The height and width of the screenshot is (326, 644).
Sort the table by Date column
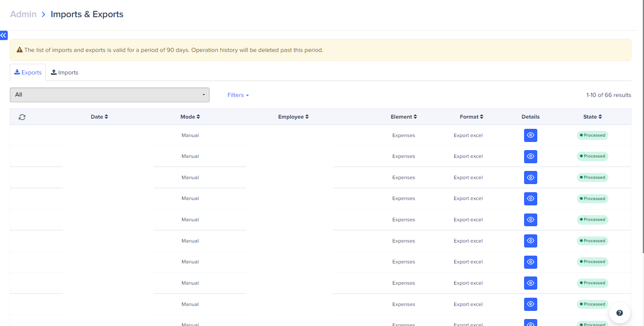99,117
